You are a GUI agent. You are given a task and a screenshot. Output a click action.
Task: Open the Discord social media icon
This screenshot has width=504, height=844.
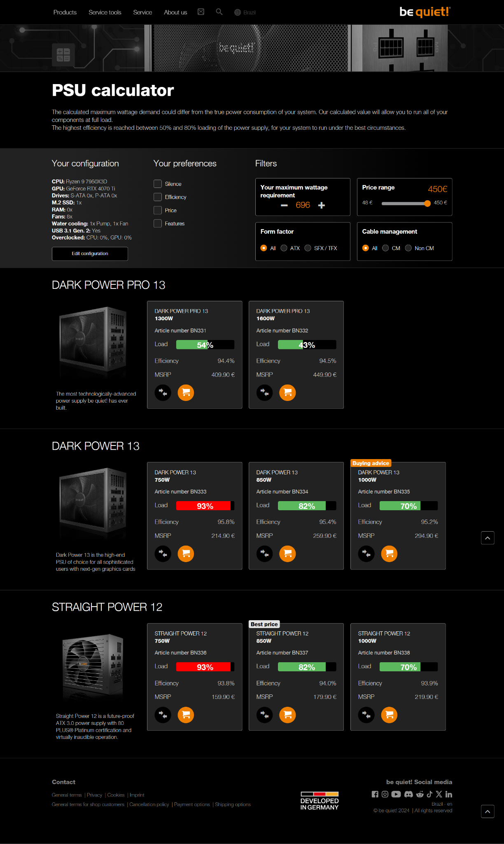pos(408,794)
